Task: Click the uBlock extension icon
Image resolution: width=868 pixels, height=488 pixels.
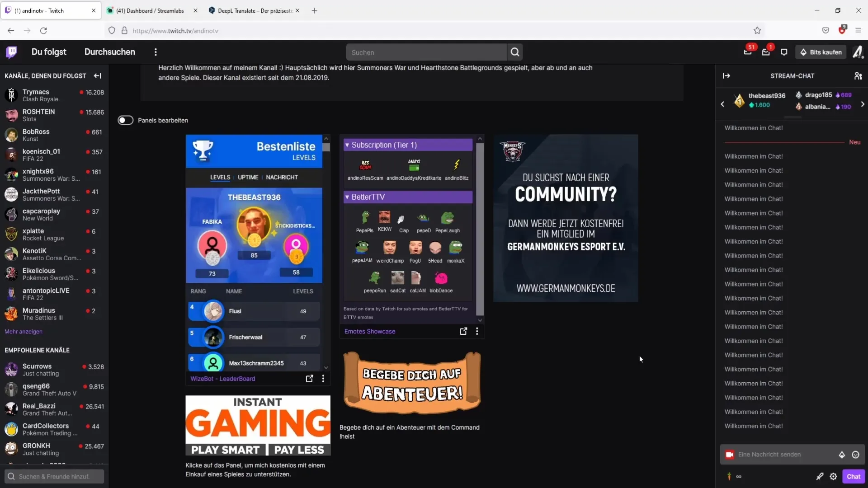Action: pyautogui.click(x=842, y=30)
